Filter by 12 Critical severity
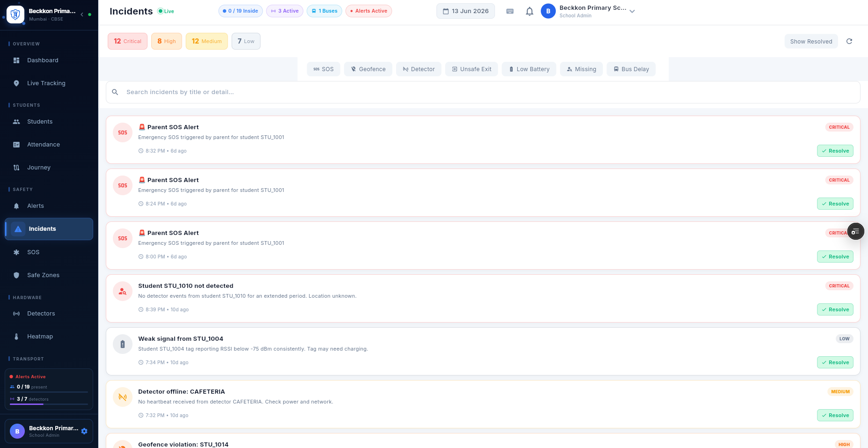 click(127, 41)
